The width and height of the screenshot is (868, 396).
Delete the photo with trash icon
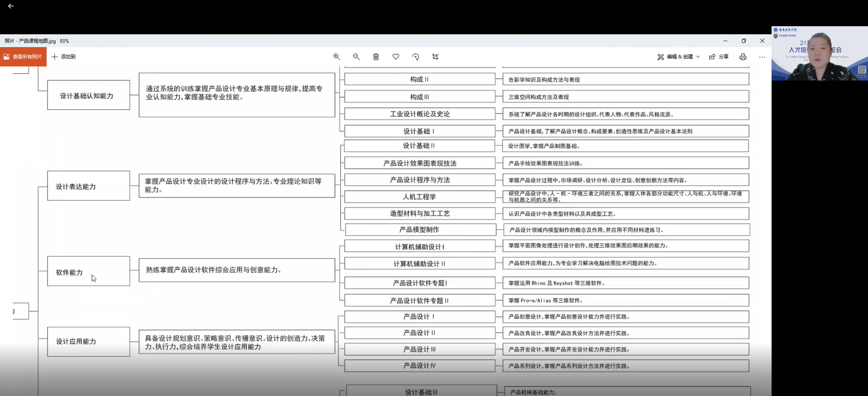pyautogui.click(x=376, y=57)
